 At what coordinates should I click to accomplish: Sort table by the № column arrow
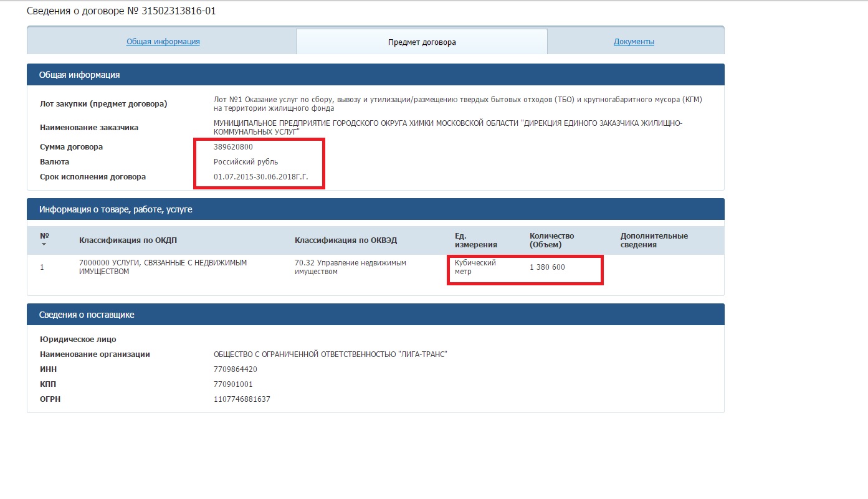tap(44, 244)
